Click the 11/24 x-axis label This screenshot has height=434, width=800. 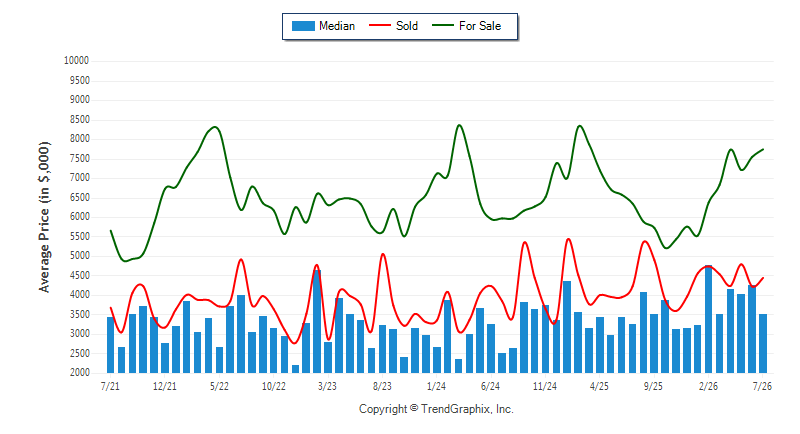(545, 386)
